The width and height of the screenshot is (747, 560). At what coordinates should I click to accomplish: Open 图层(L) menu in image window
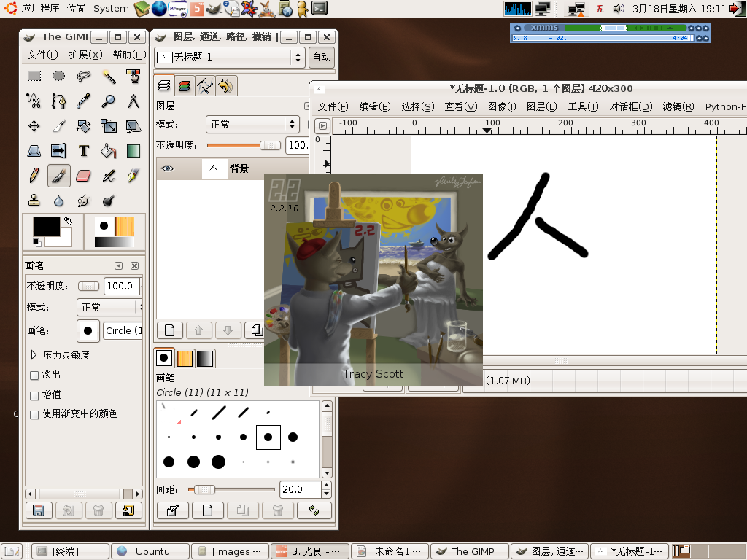pos(542,106)
